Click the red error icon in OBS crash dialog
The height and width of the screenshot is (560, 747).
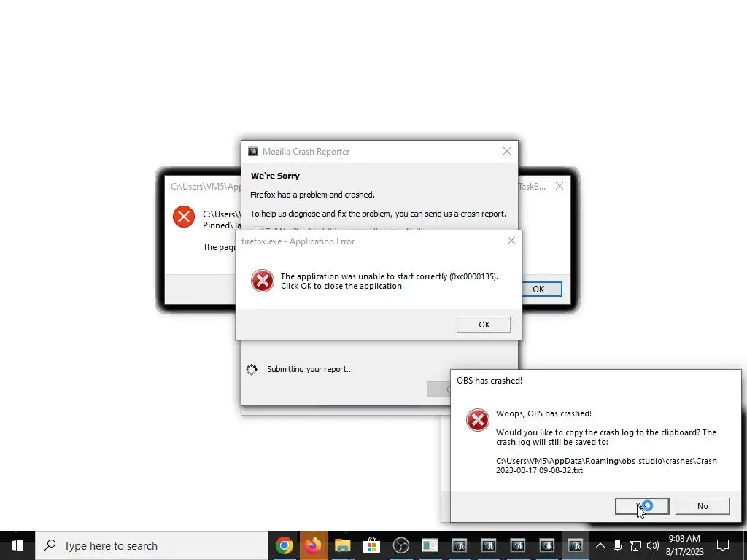coord(477,420)
